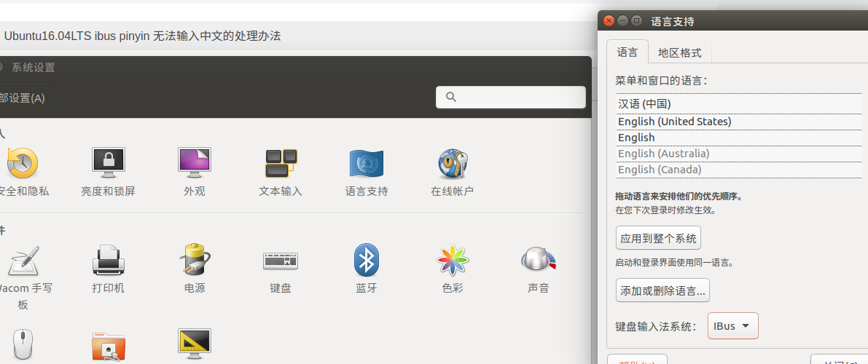Switch to the 语言 tab
The image size is (868, 364).
(627, 52)
